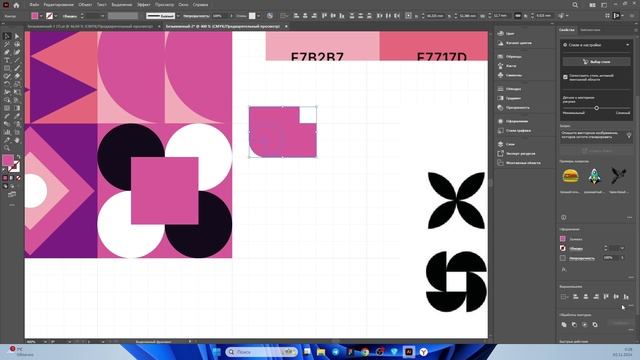Open stroke color dropdown arrow in control bar
The width and height of the screenshot is (640, 360).
56,16
